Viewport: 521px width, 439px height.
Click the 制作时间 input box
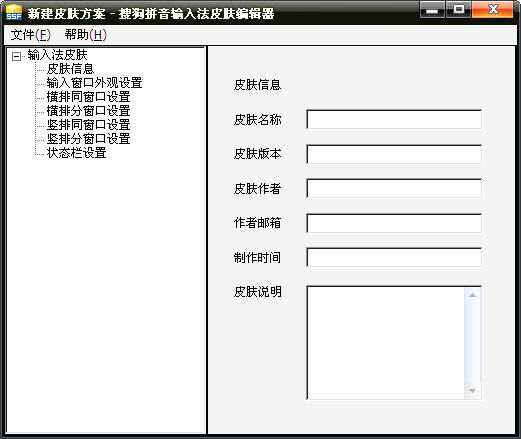point(394,257)
